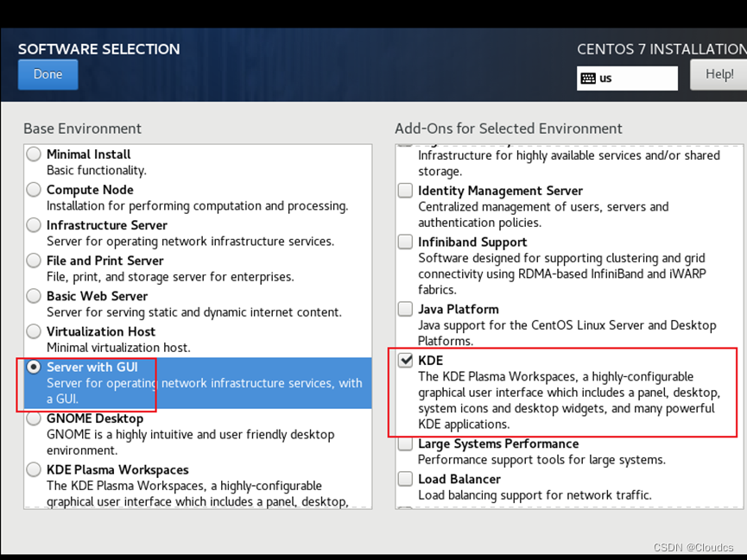Select Virtualization Host environment
The height and width of the screenshot is (560, 747).
pyautogui.click(x=33, y=330)
